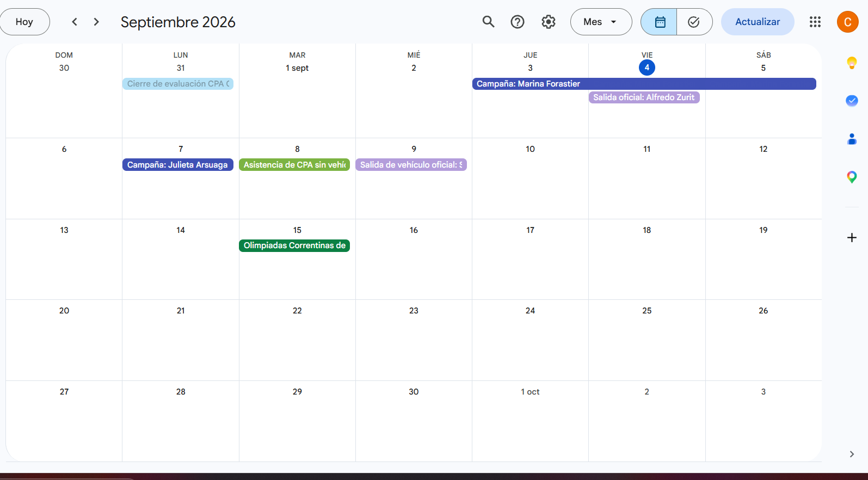The width and height of the screenshot is (868, 480).
Task: Go to the next month arrow
Action: tap(96, 22)
